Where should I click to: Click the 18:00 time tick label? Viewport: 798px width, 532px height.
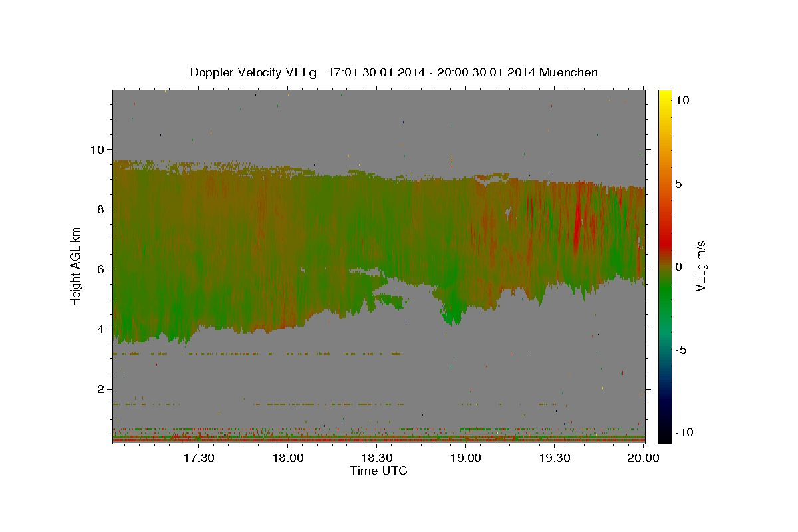[x=289, y=458]
